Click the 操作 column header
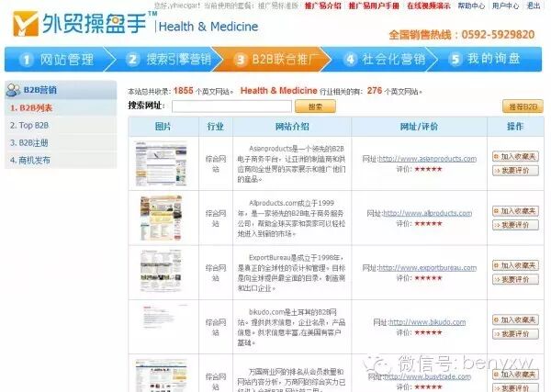This screenshot has width=551, height=392. point(515,127)
